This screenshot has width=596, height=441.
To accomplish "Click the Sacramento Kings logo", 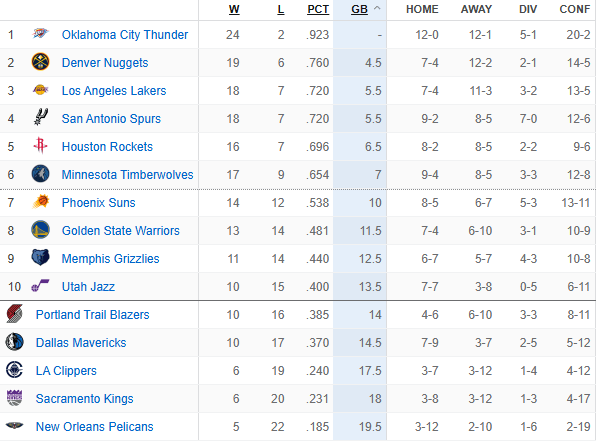I will tap(14, 398).
